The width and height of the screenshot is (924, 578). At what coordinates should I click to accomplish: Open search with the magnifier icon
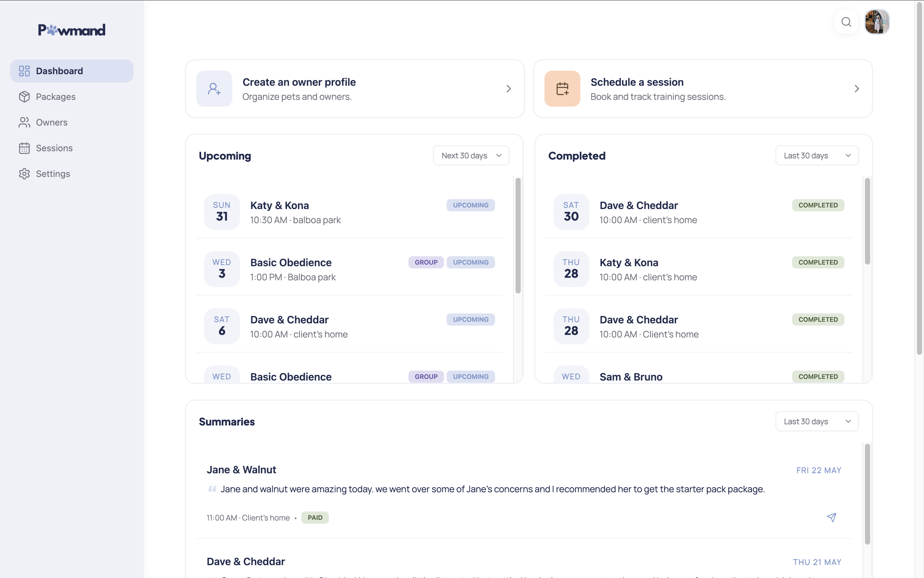(x=846, y=22)
